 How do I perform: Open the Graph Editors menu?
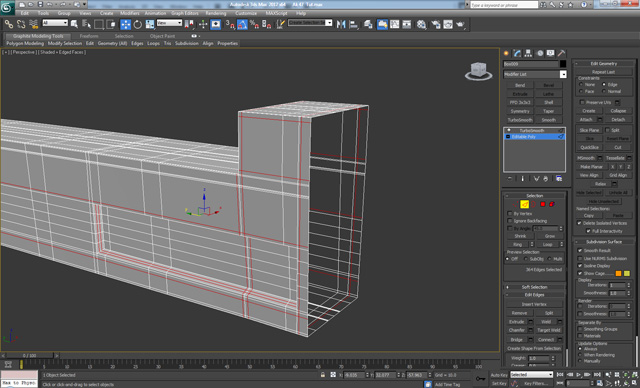(x=184, y=13)
